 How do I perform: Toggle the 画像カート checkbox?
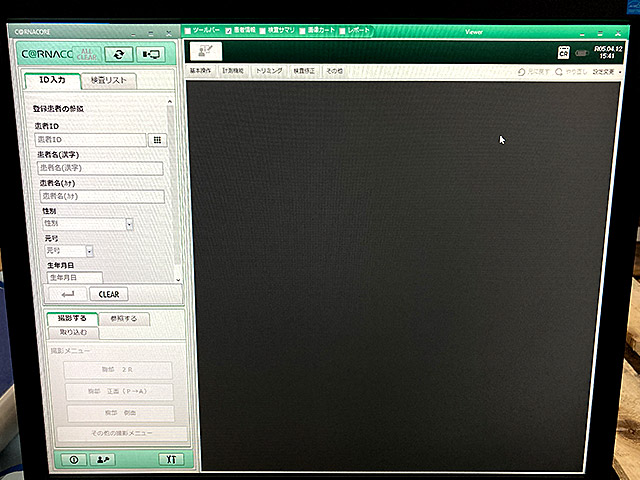(302, 31)
